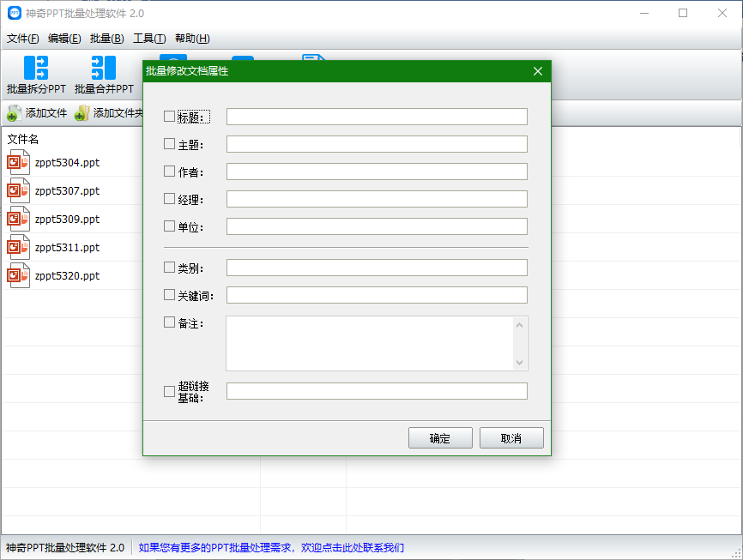Open the 批量(B) menu

[106, 39]
